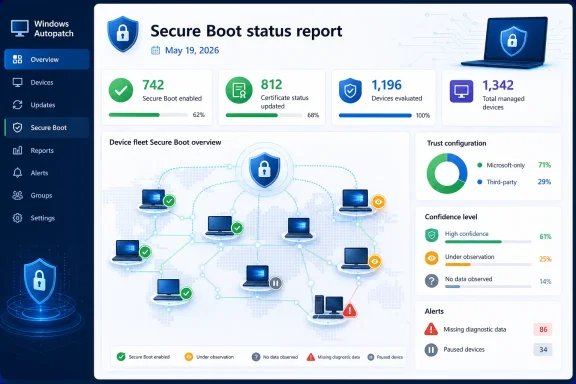Image resolution: width=576 pixels, height=384 pixels.
Task: Click the Trust configuration donut chart
Action: click(447, 173)
